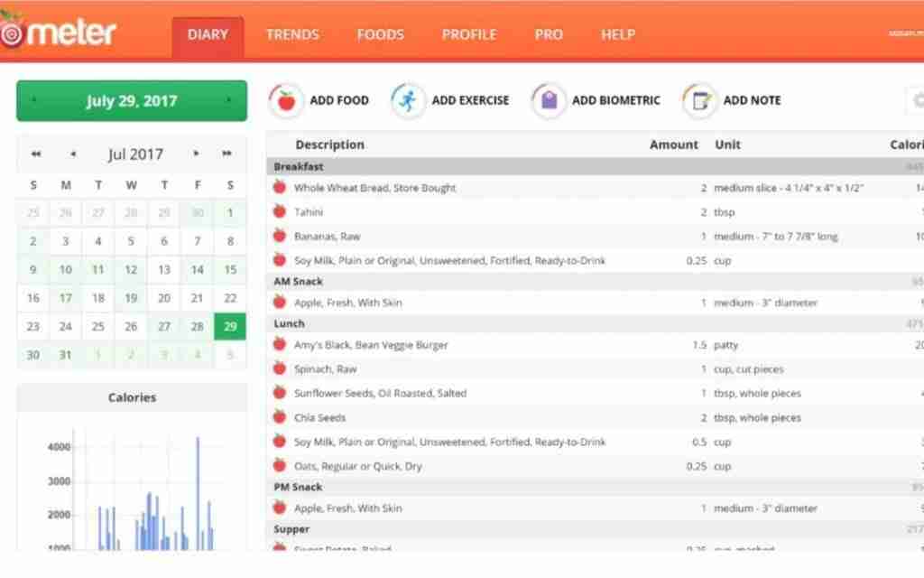Click apple icon beside breakfast Soy Milk
Viewport: 924px width, 578px height.
point(280,260)
